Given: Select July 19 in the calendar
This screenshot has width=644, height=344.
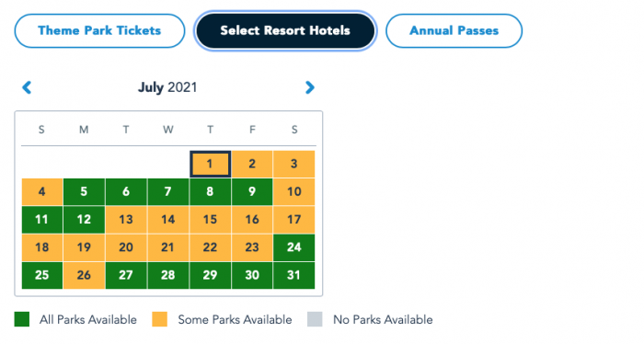Looking at the screenshot, I should click(84, 247).
